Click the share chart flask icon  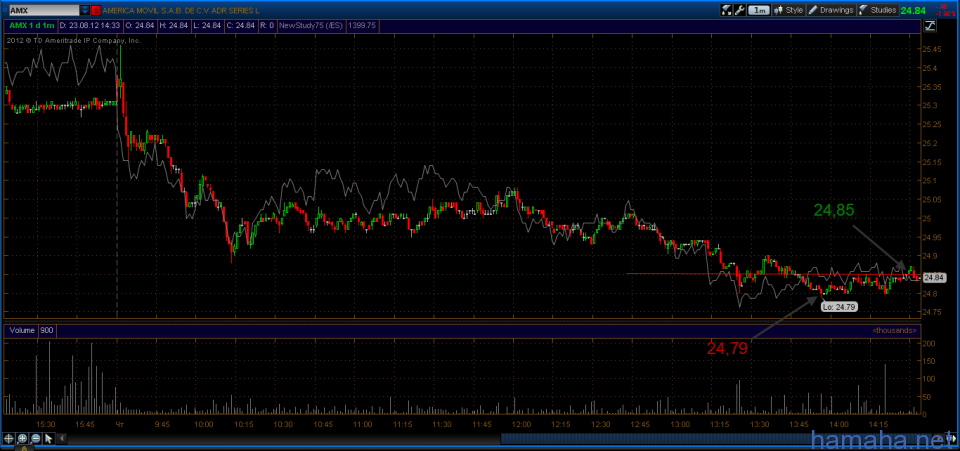(x=727, y=9)
